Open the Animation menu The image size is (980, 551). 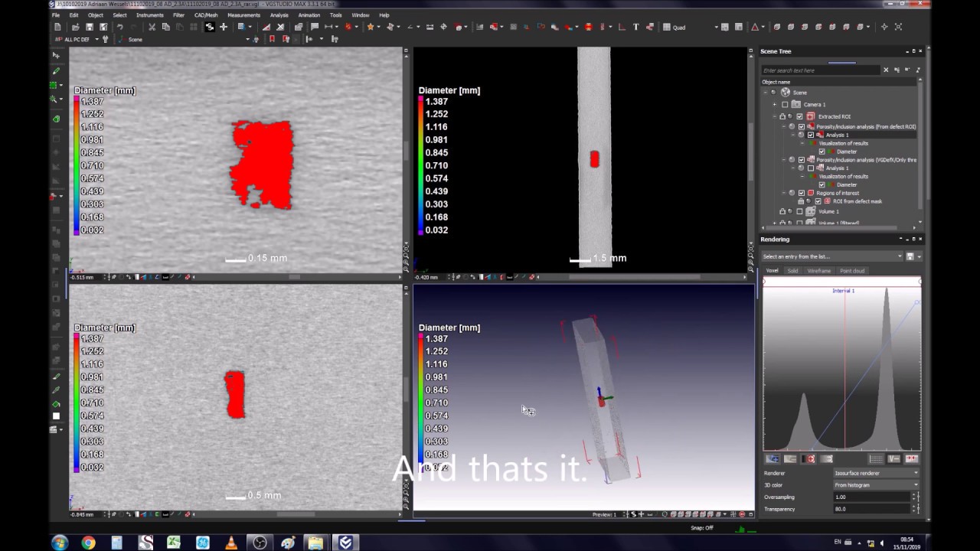click(309, 15)
